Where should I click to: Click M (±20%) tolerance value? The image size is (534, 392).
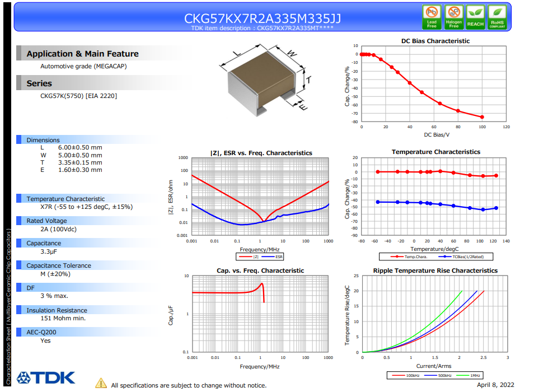tap(55, 274)
